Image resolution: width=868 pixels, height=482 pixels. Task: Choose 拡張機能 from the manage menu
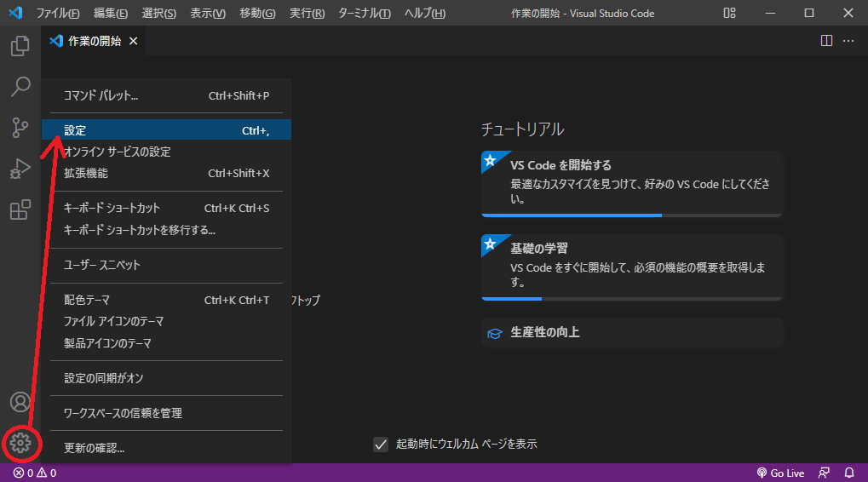coord(166,173)
